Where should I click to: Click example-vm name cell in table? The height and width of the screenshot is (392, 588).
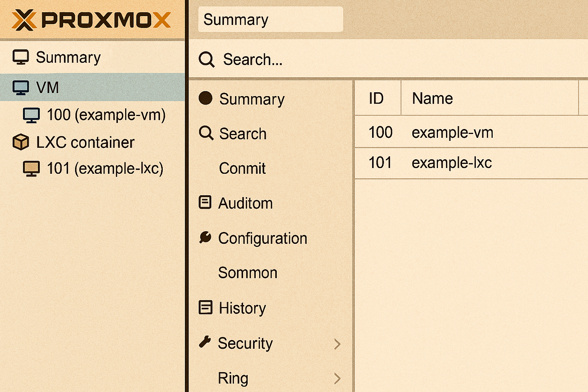[x=452, y=133]
